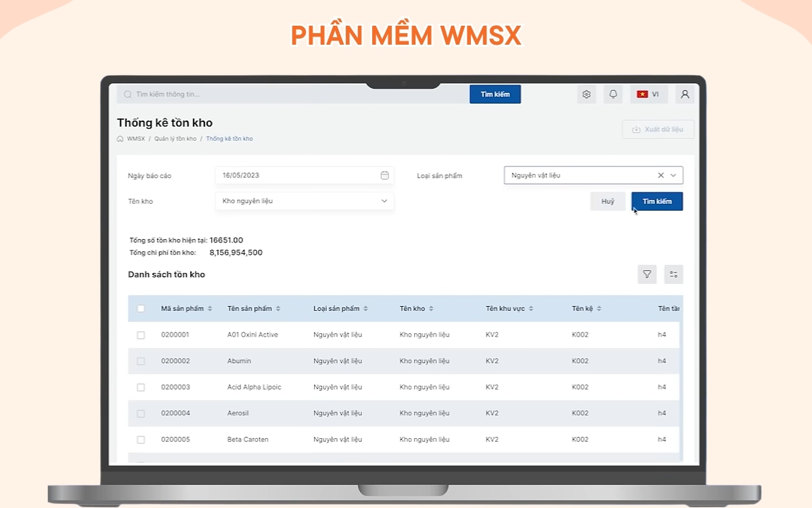The height and width of the screenshot is (508, 812).
Task: Sort by Tên kệ column
Action: (x=600, y=309)
